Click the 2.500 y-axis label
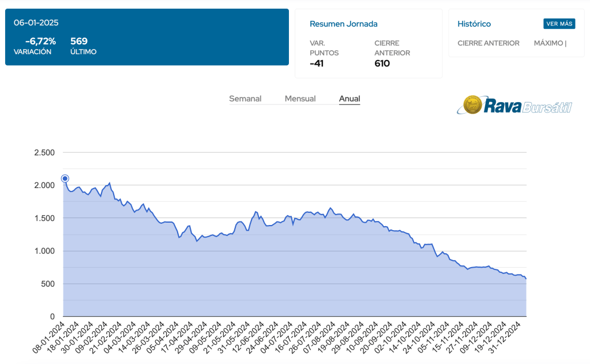Viewport: 590px width, 364px height. tap(44, 153)
